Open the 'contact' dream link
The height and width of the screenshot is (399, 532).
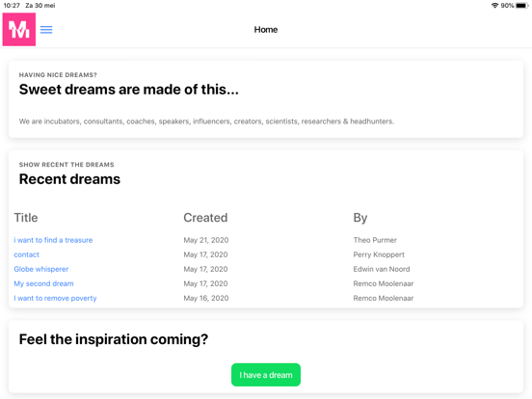[26, 254]
